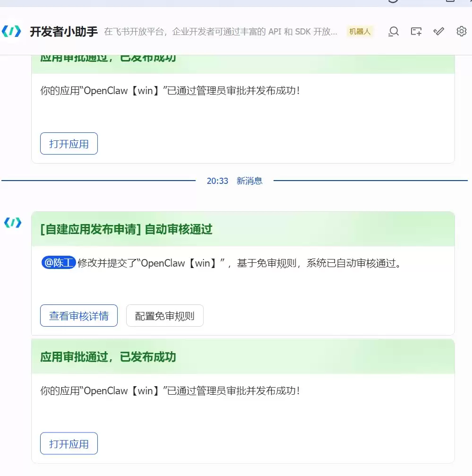
Task: Expand the truncated bot description text
Action: point(221,32)
